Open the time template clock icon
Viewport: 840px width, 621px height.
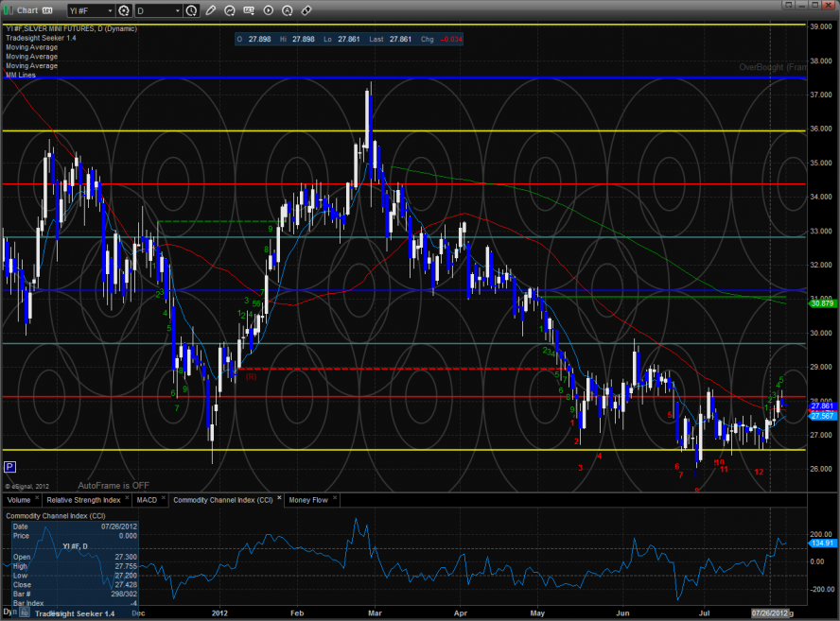pyautogui.click(x=192, y=10)
